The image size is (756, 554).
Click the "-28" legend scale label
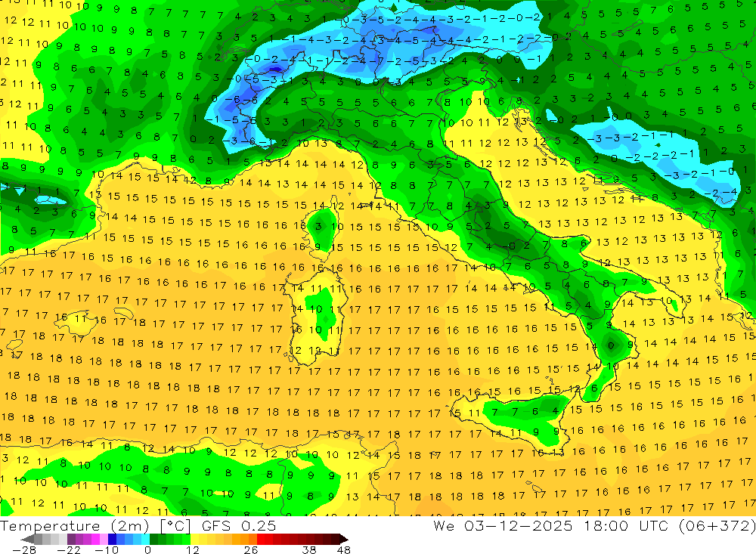click(24, 549)
